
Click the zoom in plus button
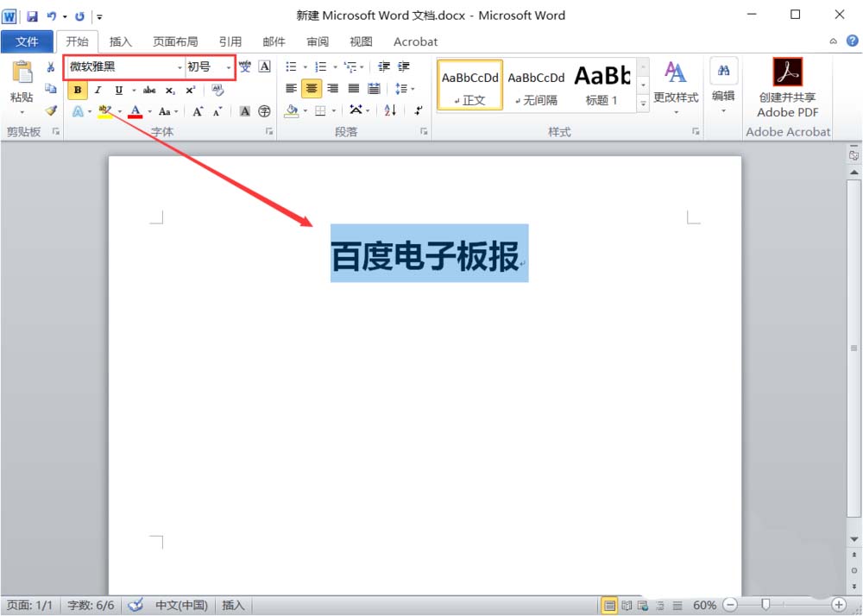839,605
